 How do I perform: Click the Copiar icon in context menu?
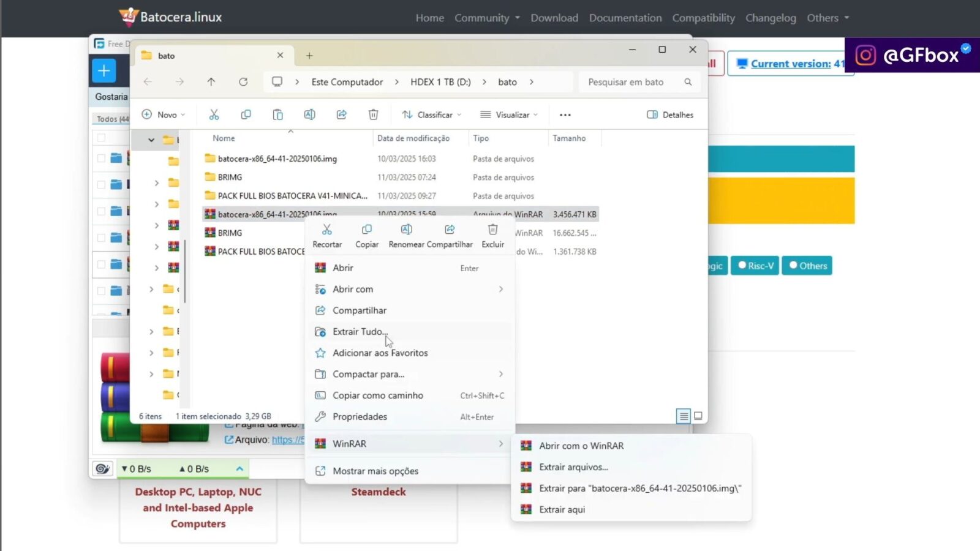coord(367,230)
